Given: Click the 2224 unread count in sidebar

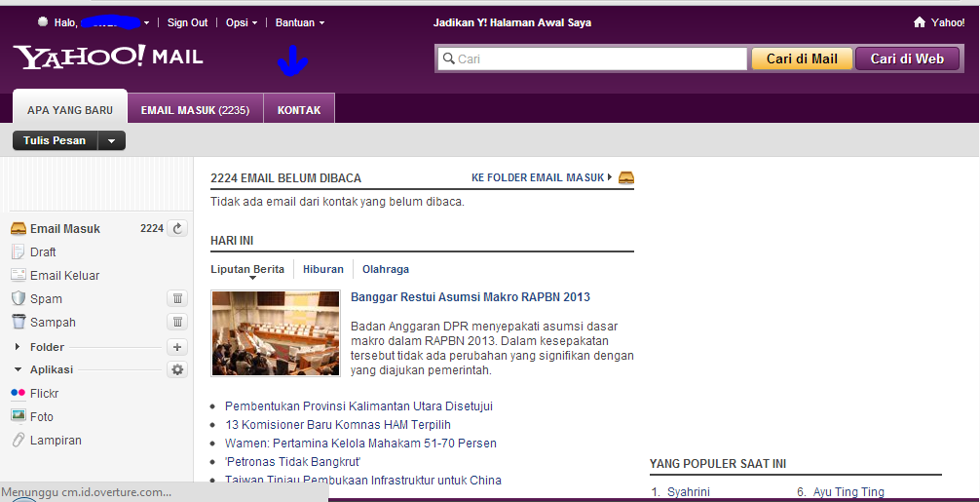Looking at the screenshot, I should coord(152,229).
